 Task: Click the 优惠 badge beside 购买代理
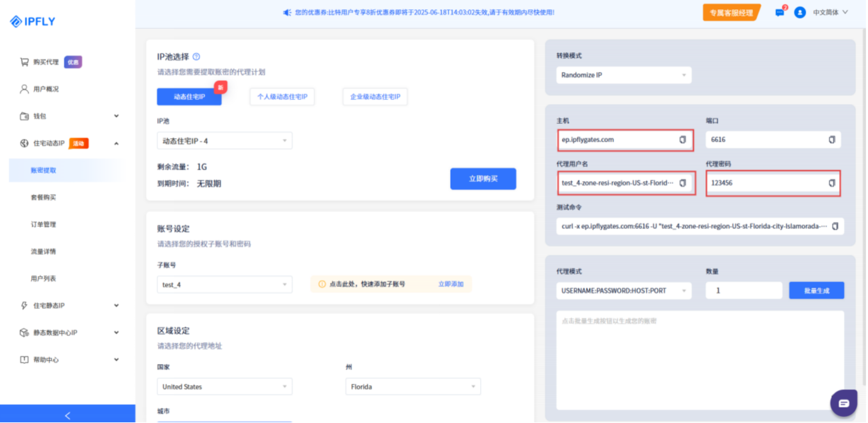pyautogui.click(x=73, y=62)
